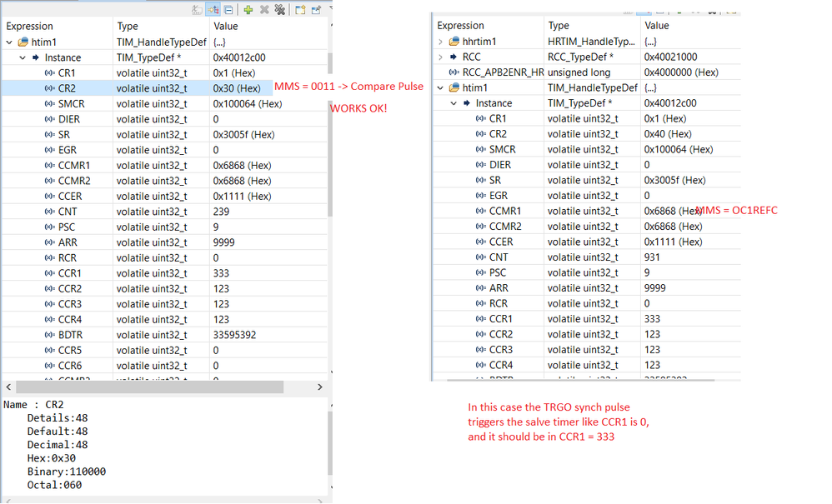Image resolution: width=832 pixels, height=504 pixels.
Task: Select CCER row in left panel
Action: pyautogui.click(x=164, y=196)
